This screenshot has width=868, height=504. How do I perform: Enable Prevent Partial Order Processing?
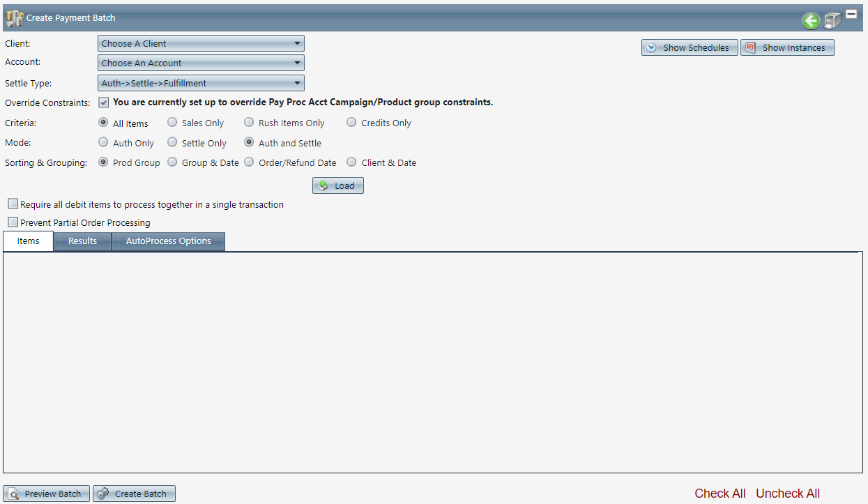(13, 222)
